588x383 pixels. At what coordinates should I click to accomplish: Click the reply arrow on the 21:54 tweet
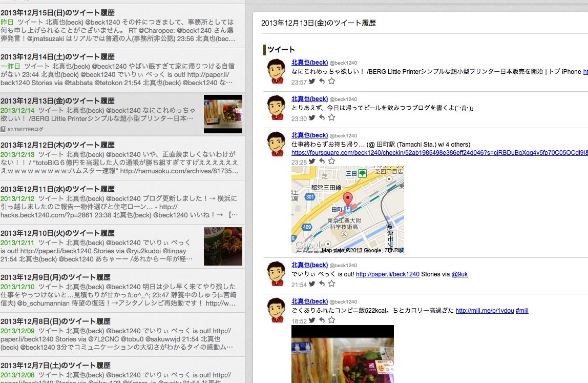[x=322, y=284]
